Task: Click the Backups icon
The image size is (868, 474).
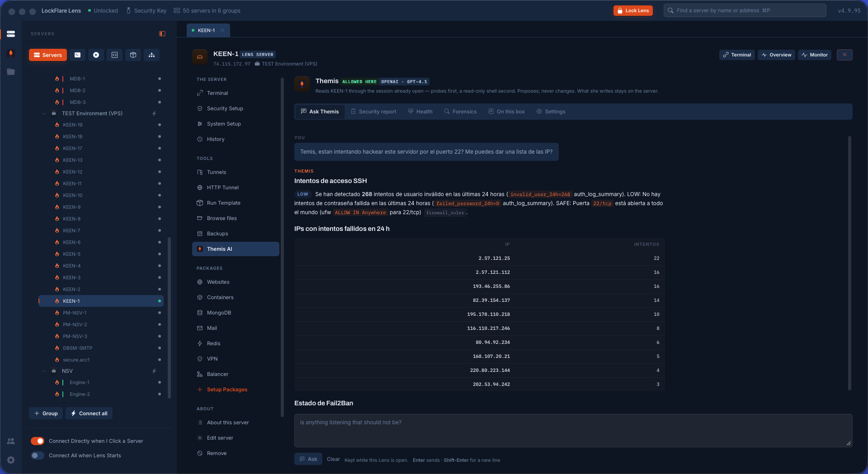Action: click(x=200, y=234)
